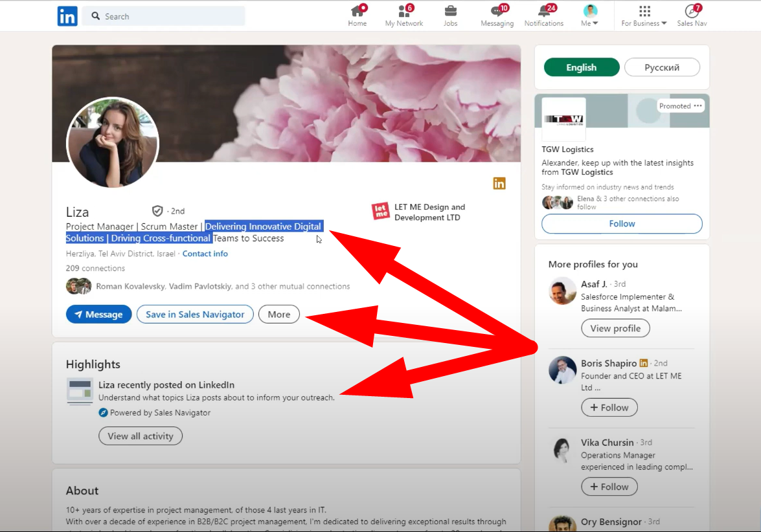Click the Highlights section heading
The image size is (761, 532).
[93, 364]
